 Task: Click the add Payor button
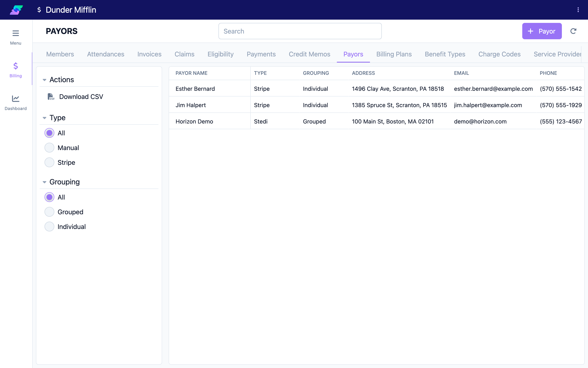pyautogui.click(x=542, y=31)
